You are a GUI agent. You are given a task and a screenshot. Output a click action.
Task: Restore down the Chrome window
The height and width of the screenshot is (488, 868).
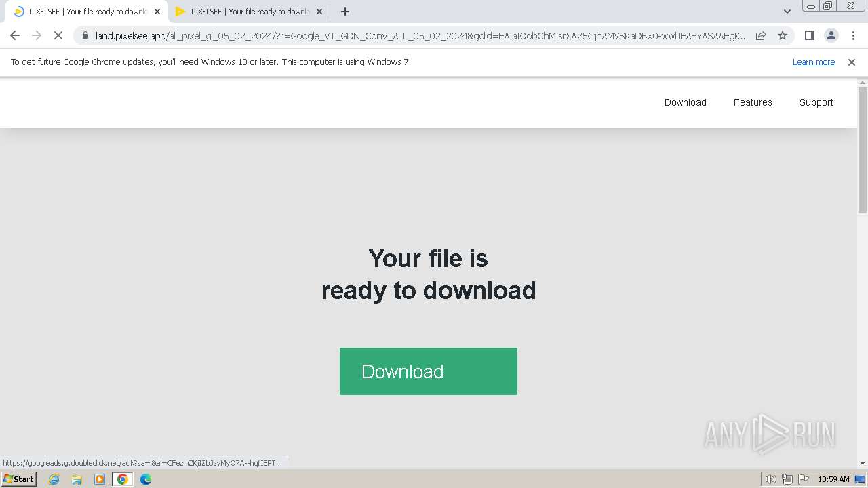click(x=828, y=6)
